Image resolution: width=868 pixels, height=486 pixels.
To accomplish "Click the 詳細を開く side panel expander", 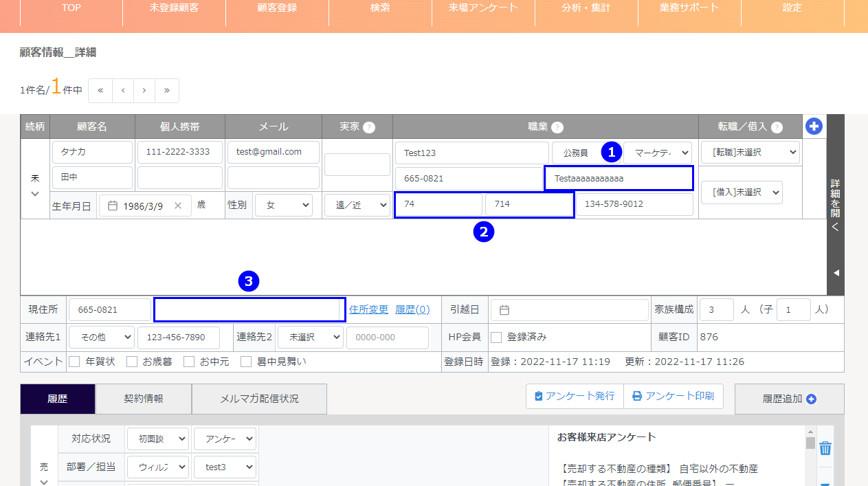I will coord(835,205).
